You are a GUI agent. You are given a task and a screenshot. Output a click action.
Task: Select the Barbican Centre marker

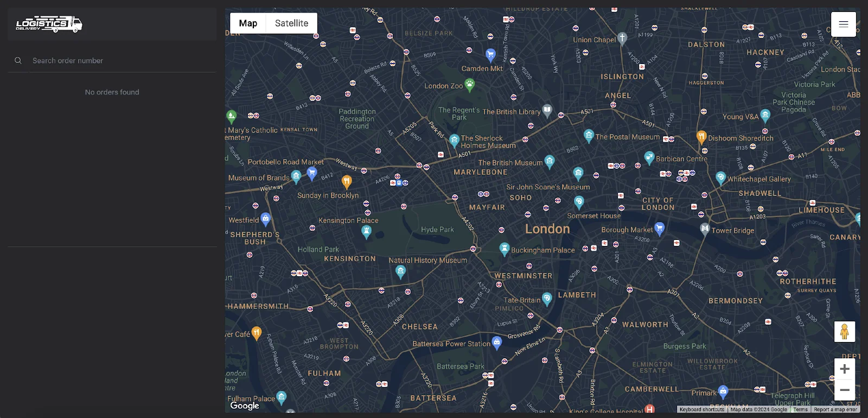649,157
